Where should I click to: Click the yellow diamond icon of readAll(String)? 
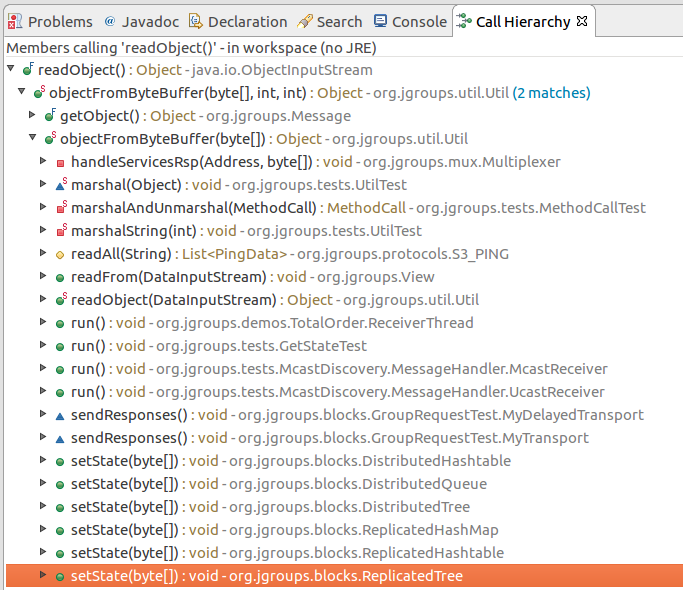[x=60, y=255]
